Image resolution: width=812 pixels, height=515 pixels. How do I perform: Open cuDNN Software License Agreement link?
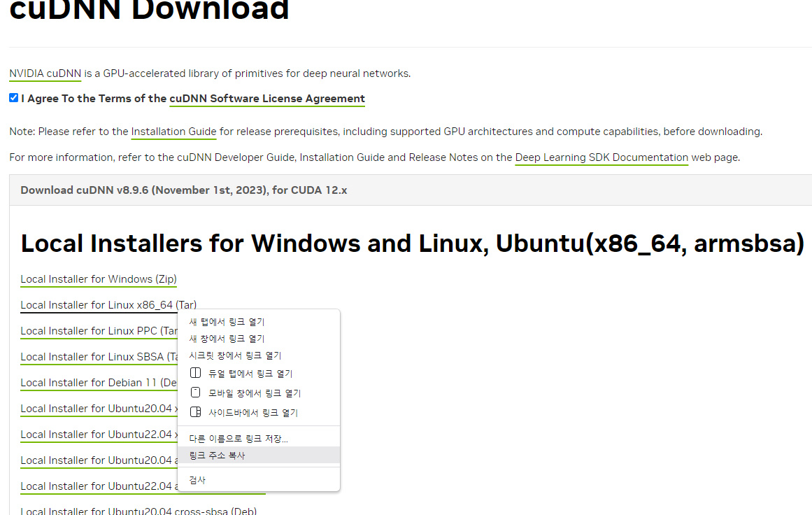click(267, 99)
